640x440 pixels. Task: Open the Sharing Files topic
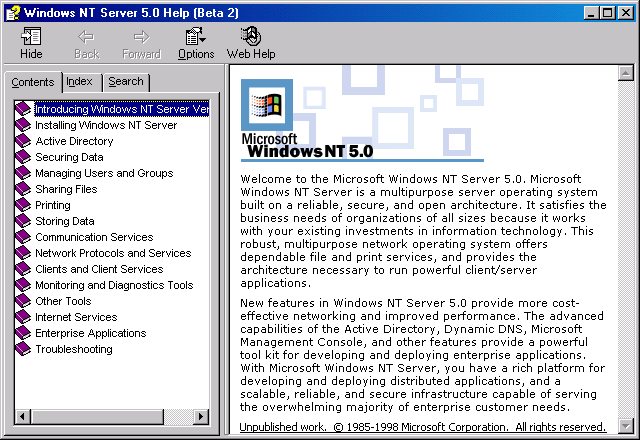click(x=66, y=189)
